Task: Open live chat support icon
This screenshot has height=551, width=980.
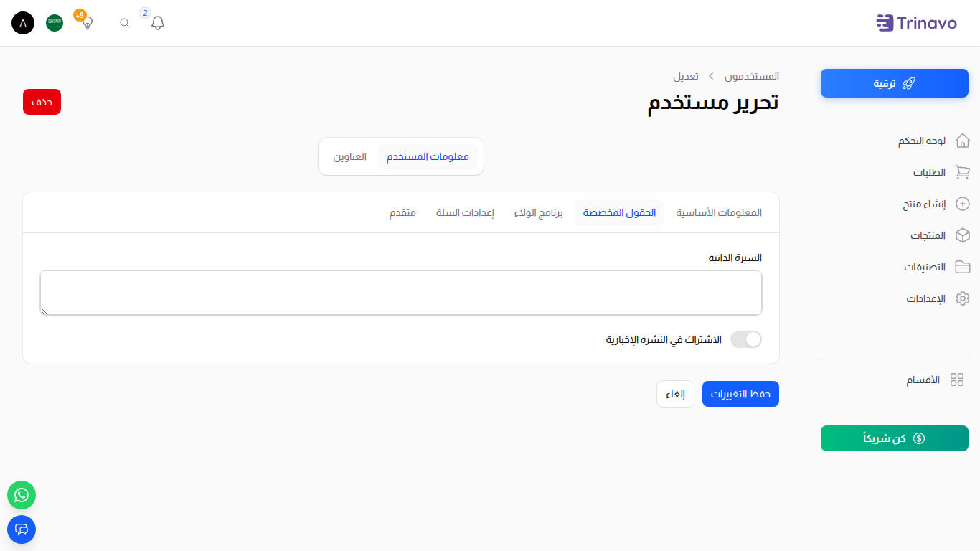Action: [22, 529]
